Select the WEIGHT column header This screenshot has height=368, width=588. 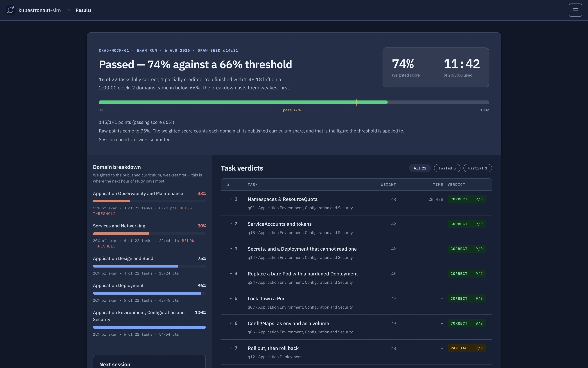click(x=388, y=185)
